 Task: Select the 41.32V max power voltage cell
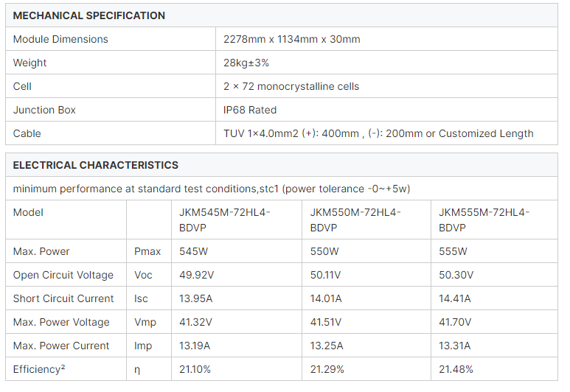tap(195, 322)
